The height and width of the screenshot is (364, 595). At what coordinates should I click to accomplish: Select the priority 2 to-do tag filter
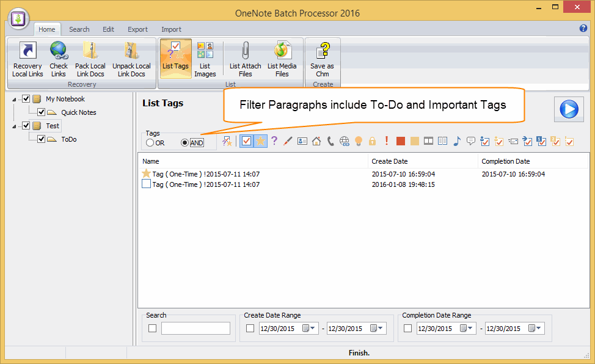(x=555, y=141)
